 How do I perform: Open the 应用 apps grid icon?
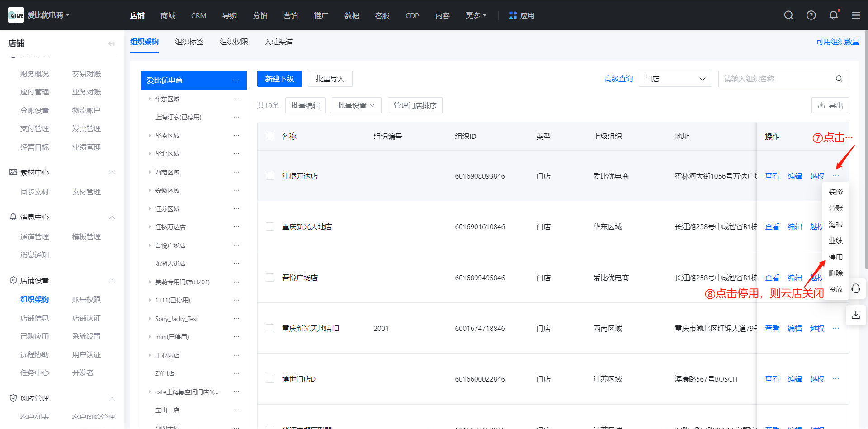513,15
